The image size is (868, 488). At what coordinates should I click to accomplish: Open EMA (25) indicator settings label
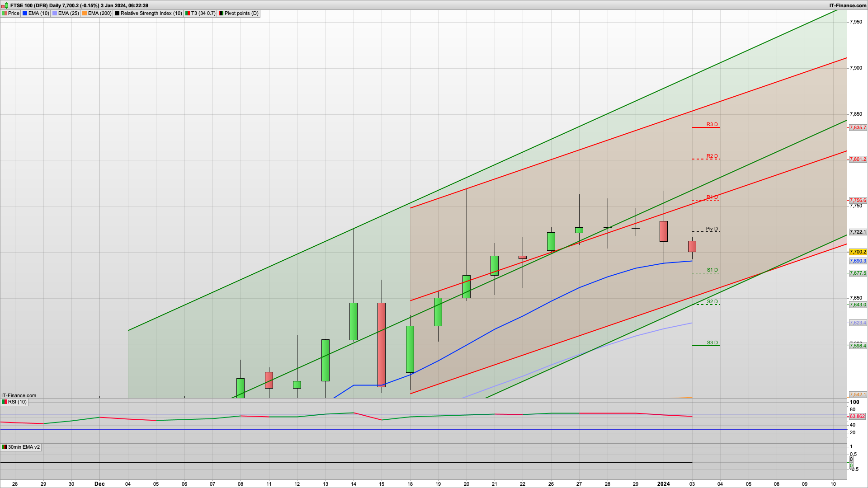pyautogui.click(x=69, y=14)
